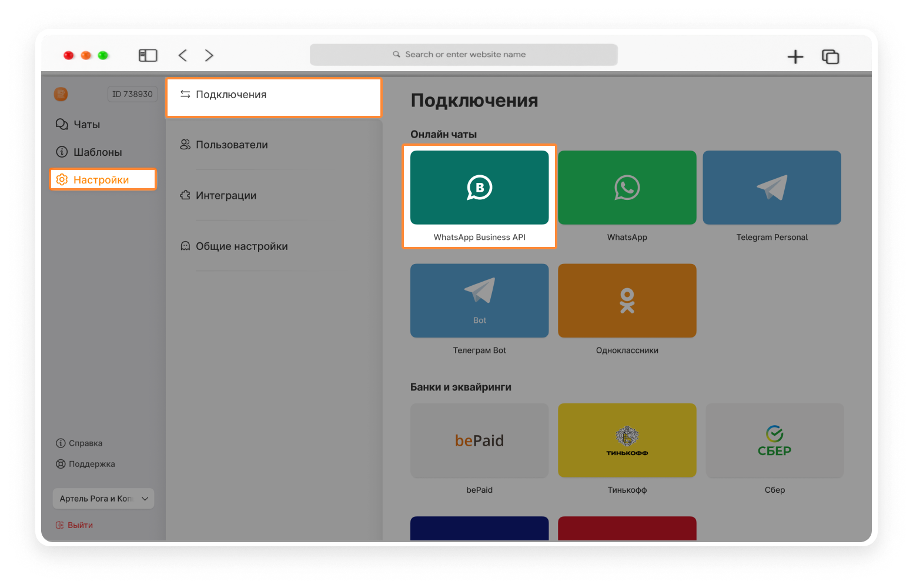This screenshot has width=913, height=588.
Task: Click the lifebuoy icon beside Поддержка
Action: point(61,464)
